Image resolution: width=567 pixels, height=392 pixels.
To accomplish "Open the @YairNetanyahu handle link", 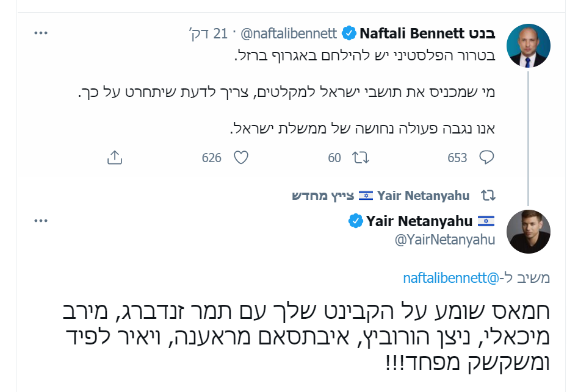I will click(x=445, y=240).
